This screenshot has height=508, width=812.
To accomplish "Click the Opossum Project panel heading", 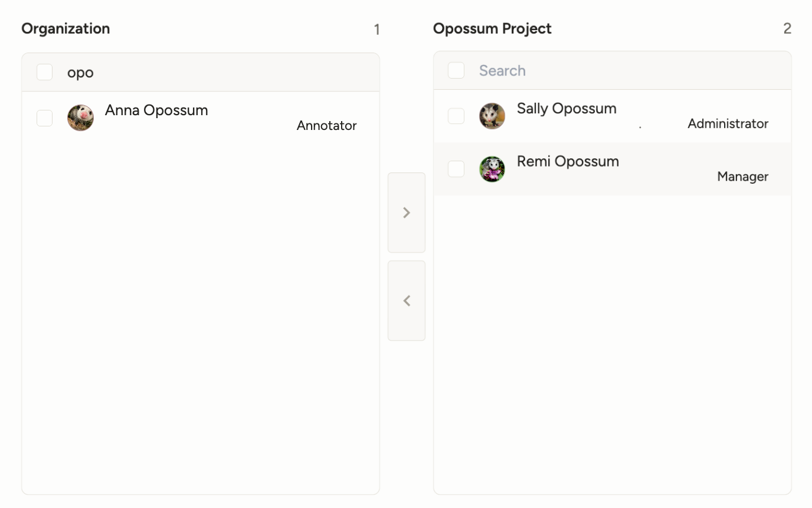I will point(492,29).
